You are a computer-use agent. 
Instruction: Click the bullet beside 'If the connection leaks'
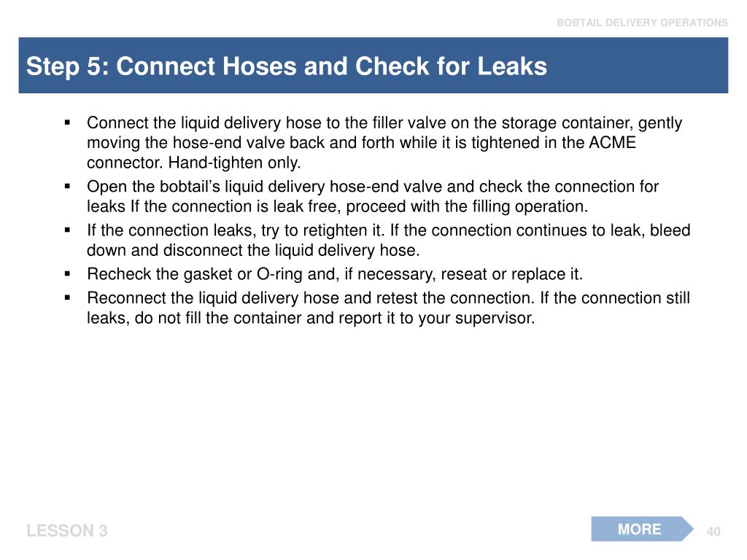[x=67, y=230]
